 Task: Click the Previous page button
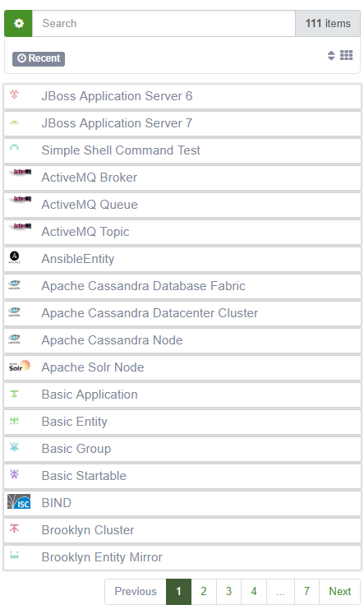coord(136,591)
